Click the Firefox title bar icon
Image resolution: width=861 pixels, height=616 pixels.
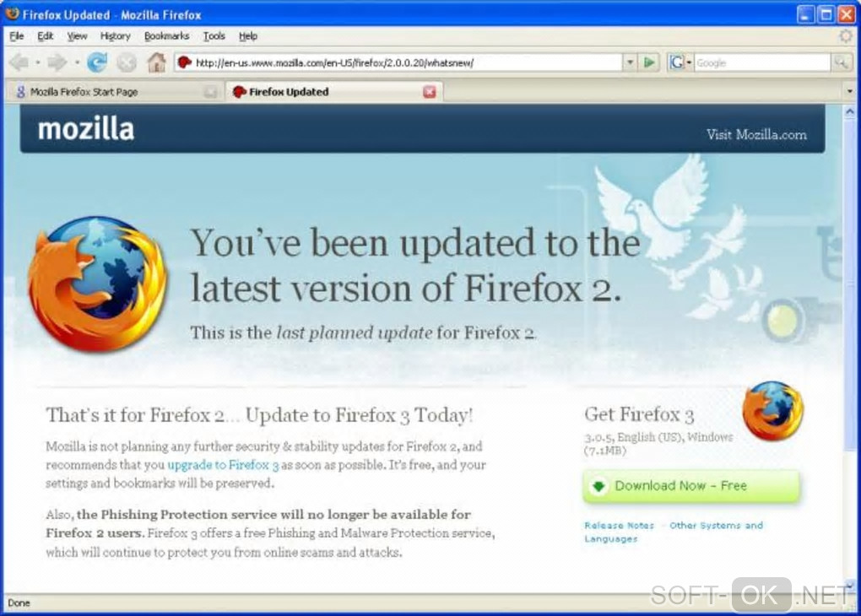pyautogui.click(x=12, y=14)
